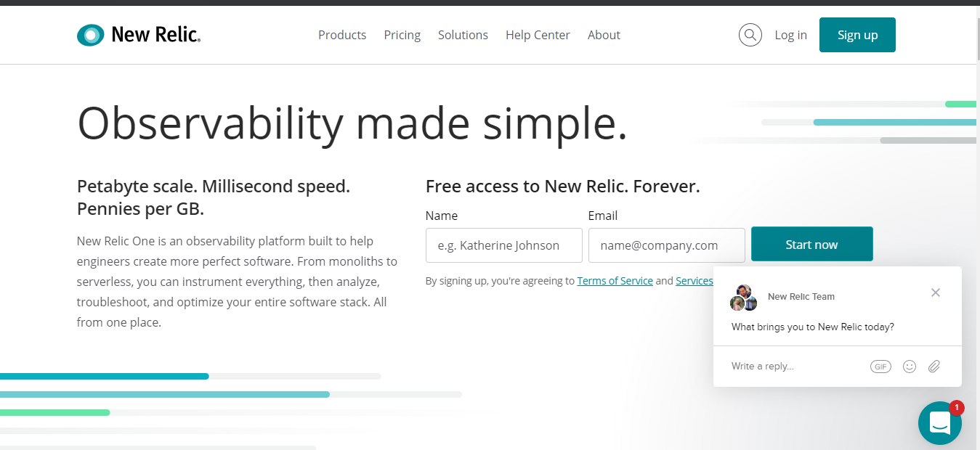Click the Log in link
The image size is (980, 450).
point(790,35)
